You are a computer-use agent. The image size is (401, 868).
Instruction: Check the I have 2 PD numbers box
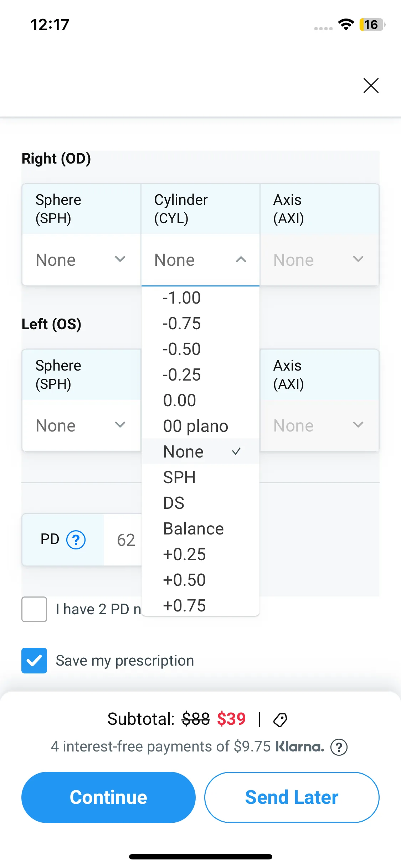point(34,609)
